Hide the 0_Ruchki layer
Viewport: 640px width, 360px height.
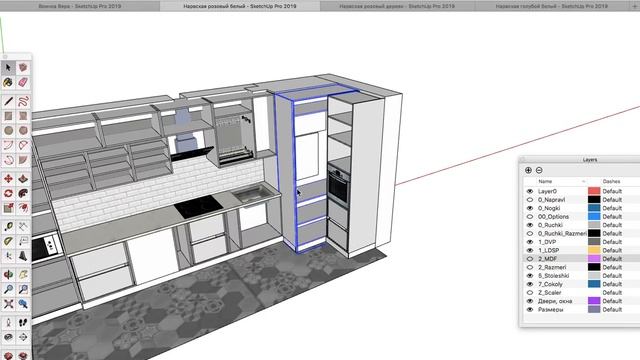[x=530, y=225]
